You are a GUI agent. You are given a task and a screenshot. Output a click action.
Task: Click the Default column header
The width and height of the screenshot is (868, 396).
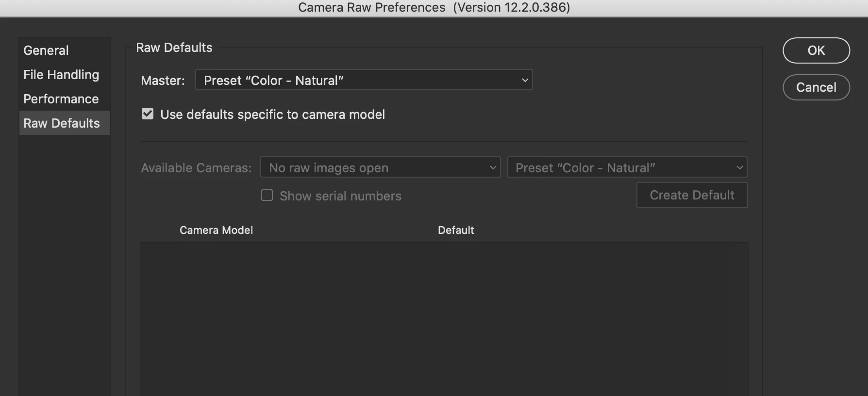tap(456, 230)
